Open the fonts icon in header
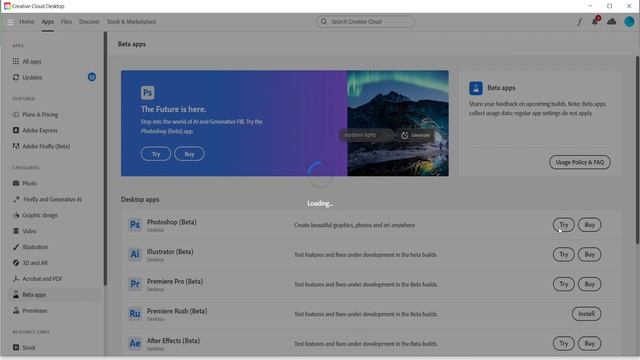This screenshot has width=640, height=360. 579,22
